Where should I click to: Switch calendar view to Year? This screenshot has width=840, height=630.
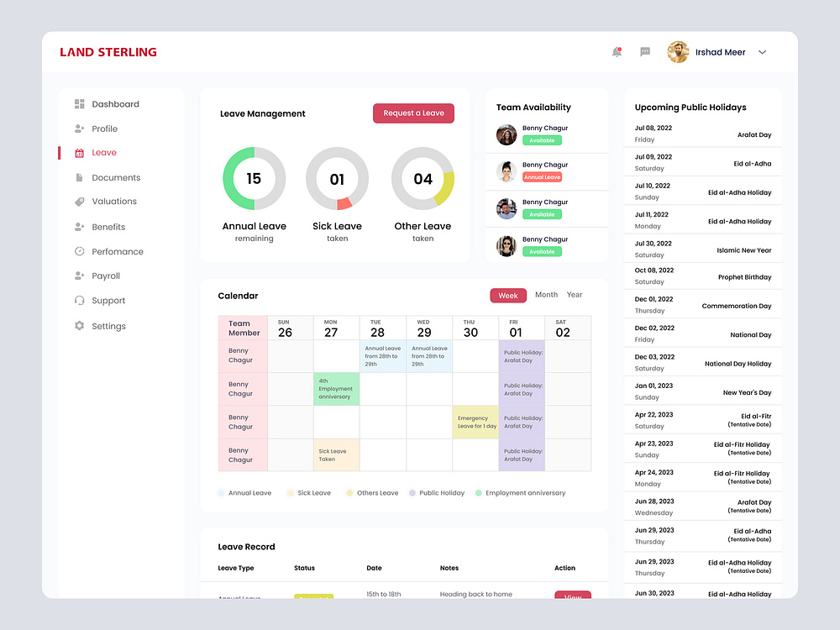pyautogui.click(x=575, y=295)
